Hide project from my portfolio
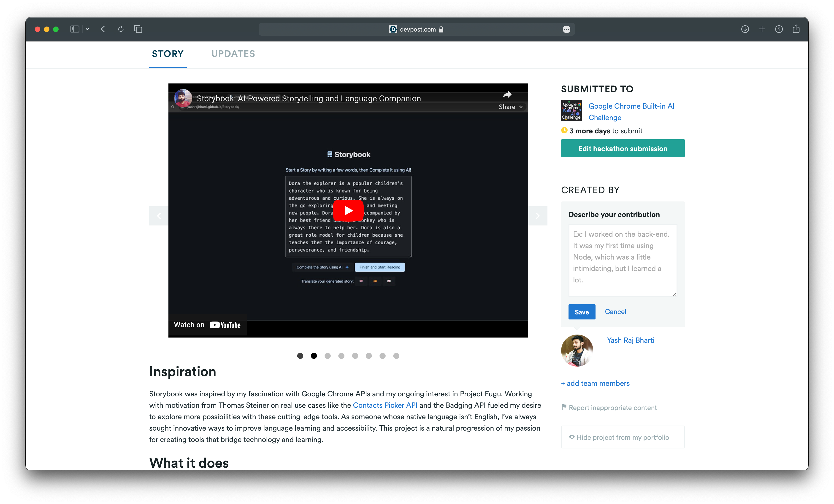Image resolution: width=834 pixels, height=504 pixels. [x=623, y=437]
